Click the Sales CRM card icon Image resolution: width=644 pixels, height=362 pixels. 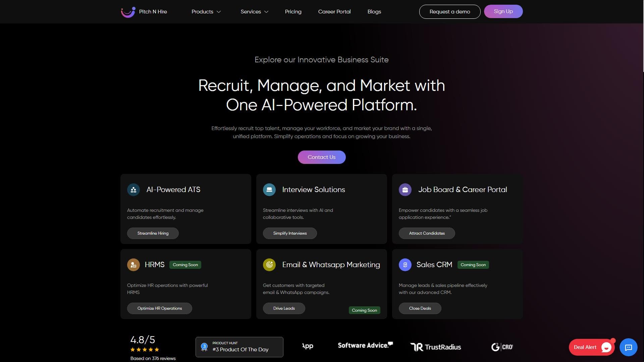click(x=405, y=265)
